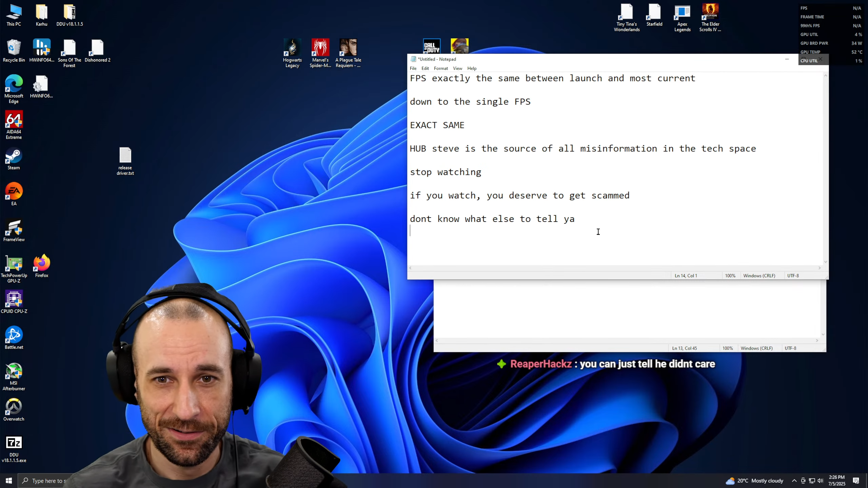Image resolution: width=868 pixels, height=488 pixels.
Task: Open TechPowerUp GPU-Z shortcut
Action: pos(14,269)
